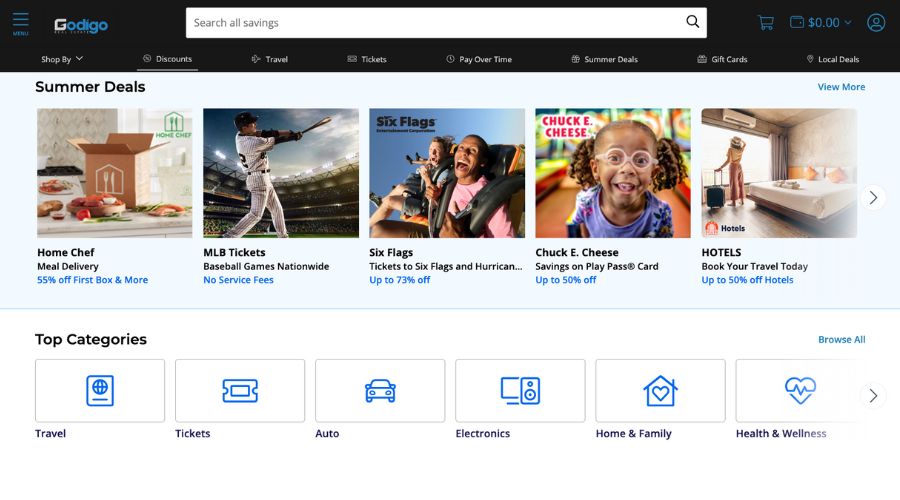Click the search magnifier icon

pyautogui.click(x=692, y=22)
